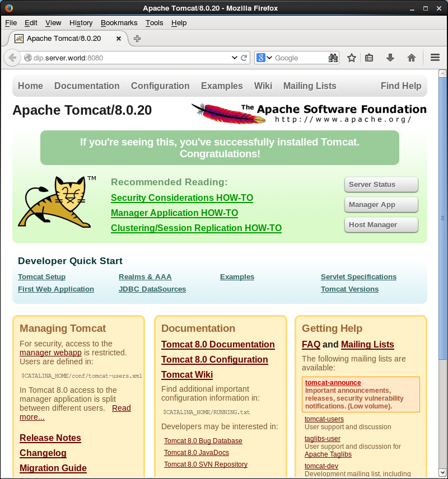
Task: Open Documentation in the Tomcat nav bar
Action: coord(87,86)
